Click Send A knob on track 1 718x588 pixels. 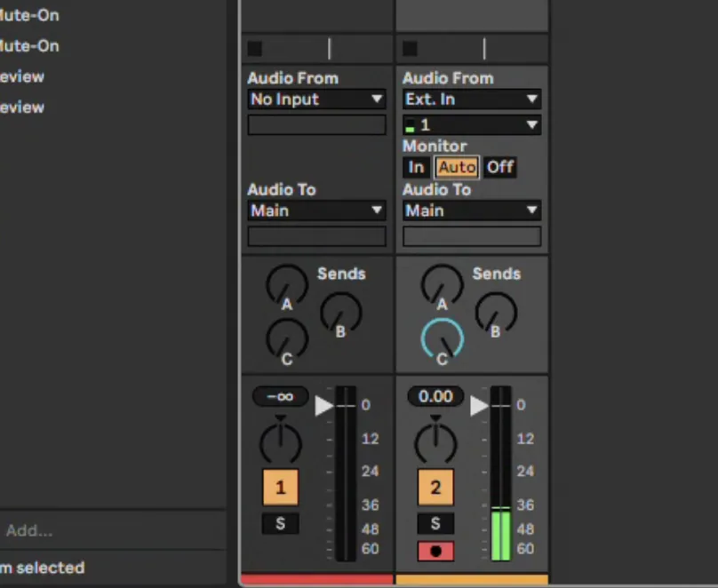point(287,286)
